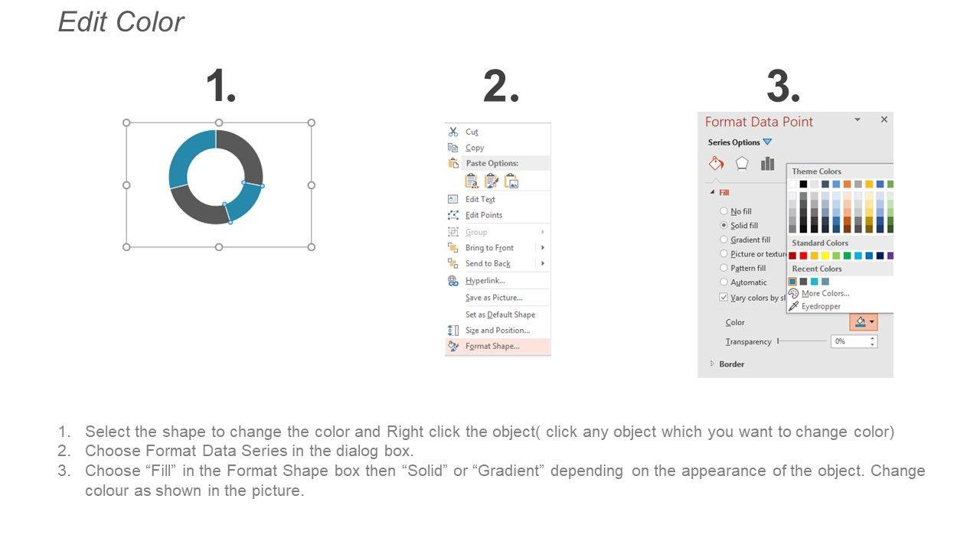This screenshot has height=551, width=980.
Task: Click Save as Picture menu entry
Action: [493, 298]
